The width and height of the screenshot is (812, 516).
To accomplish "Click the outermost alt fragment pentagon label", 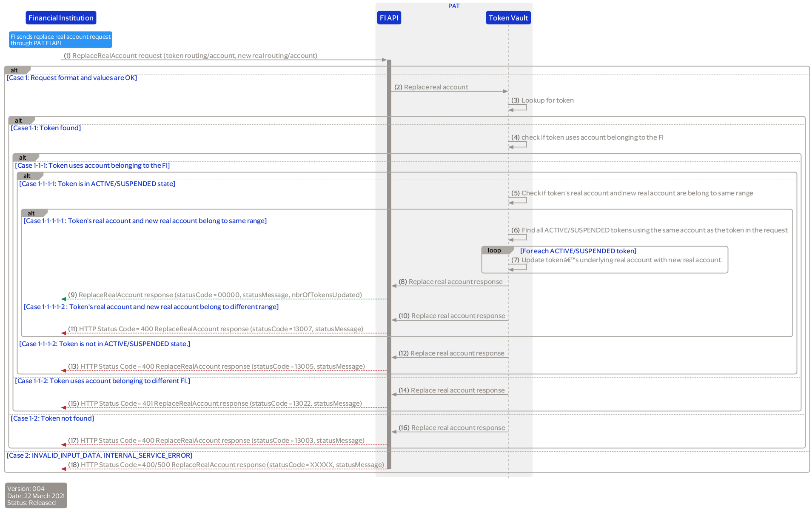I will pyautogui.click(x=14, y=70).
